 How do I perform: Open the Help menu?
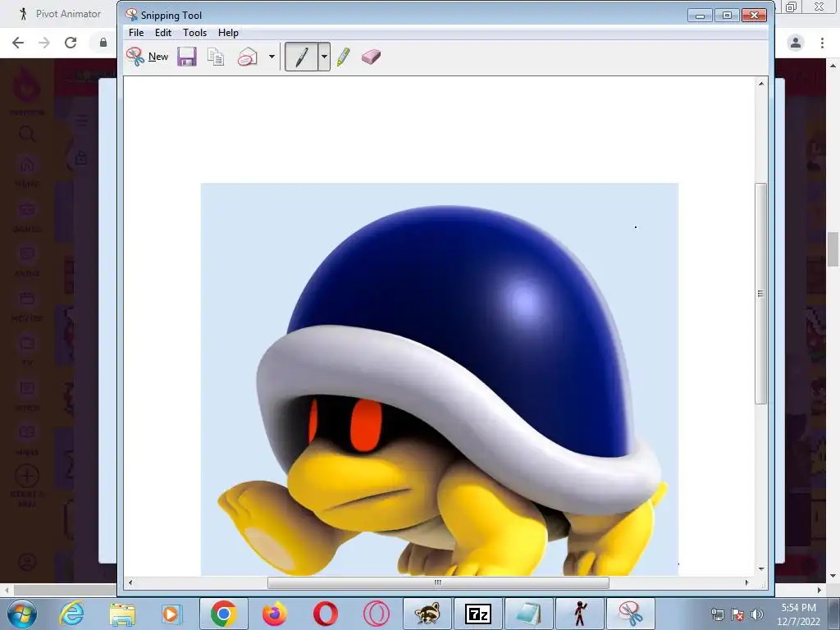coord(228,33)
